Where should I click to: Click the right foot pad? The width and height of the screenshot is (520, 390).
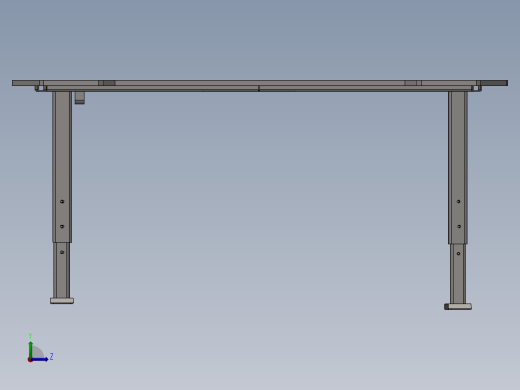click(x=458, y=307)
